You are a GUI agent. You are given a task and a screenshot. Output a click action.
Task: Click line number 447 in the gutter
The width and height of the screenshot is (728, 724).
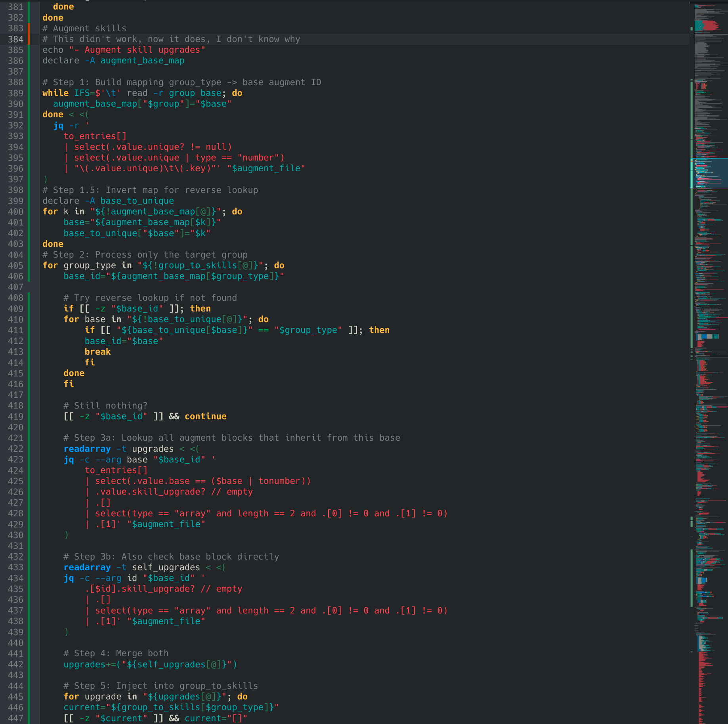[x=15, y=718]
